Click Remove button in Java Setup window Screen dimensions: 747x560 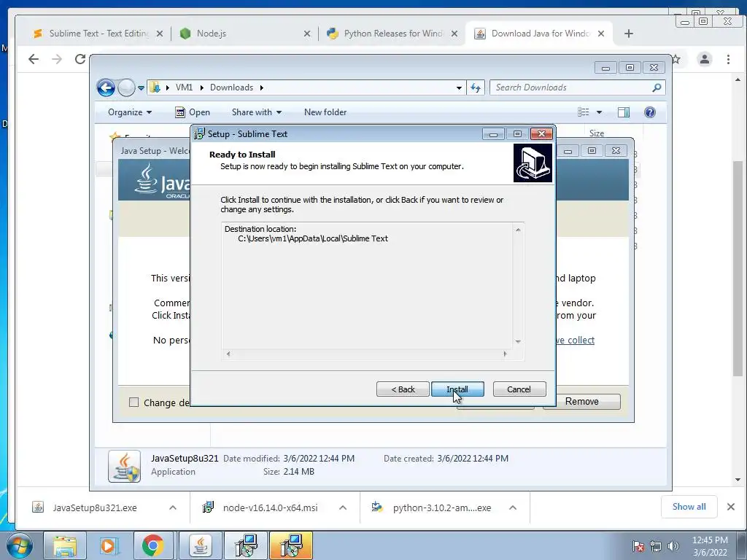pyautogui.click(x=581, y=402)
